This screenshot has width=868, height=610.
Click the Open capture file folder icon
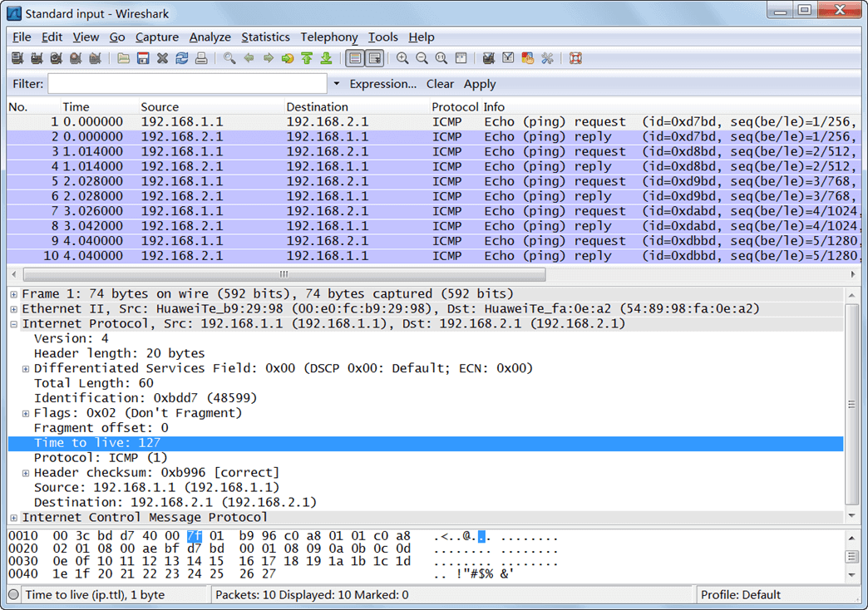123,58
